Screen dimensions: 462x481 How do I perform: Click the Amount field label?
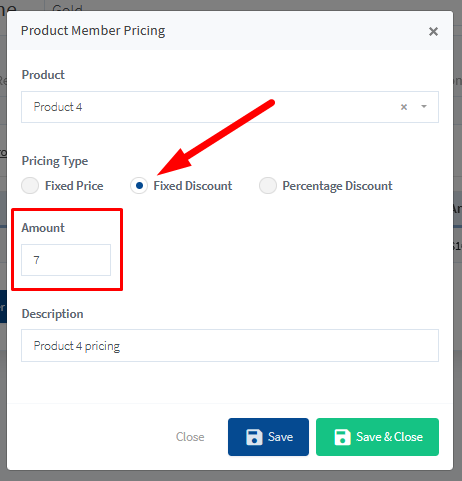point(43,228)
